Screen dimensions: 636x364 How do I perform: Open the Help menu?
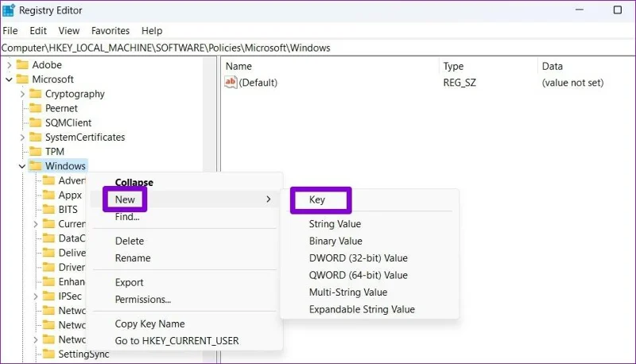coord(152,31)
